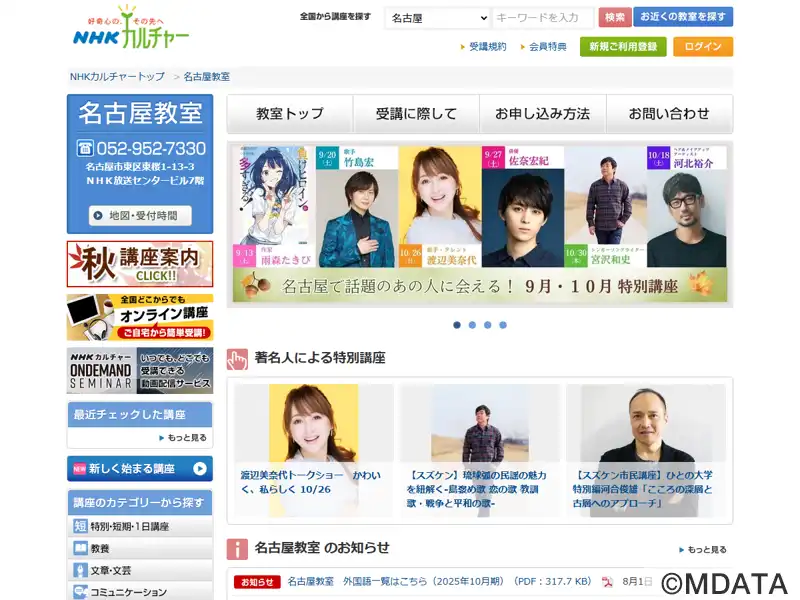Open 【スズケン市民講座】ひとの大学 course link
800x600 pixels.
[x=643, y=489]
